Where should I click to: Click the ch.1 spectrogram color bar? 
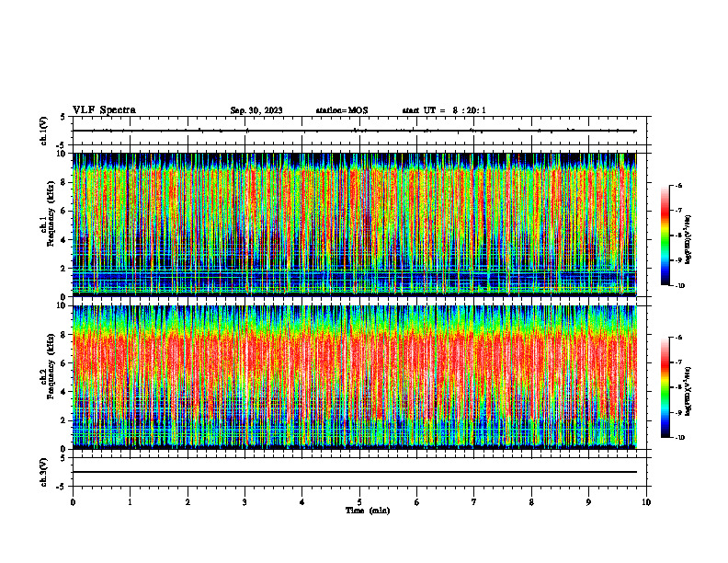point(665,236)
